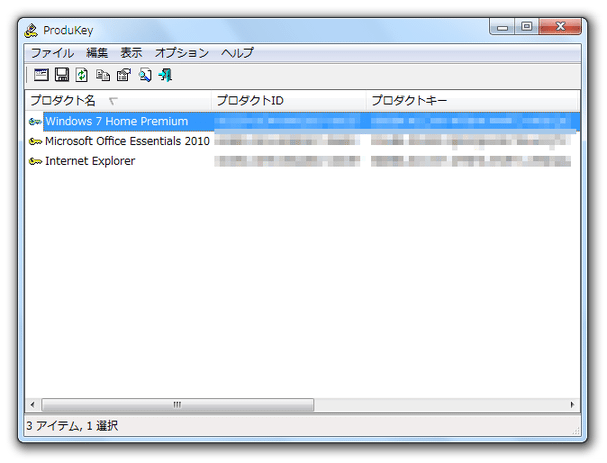Click the horizontal scrollbar right arrow
Viewport: 607px width, 463px height.
pos(572,405)
